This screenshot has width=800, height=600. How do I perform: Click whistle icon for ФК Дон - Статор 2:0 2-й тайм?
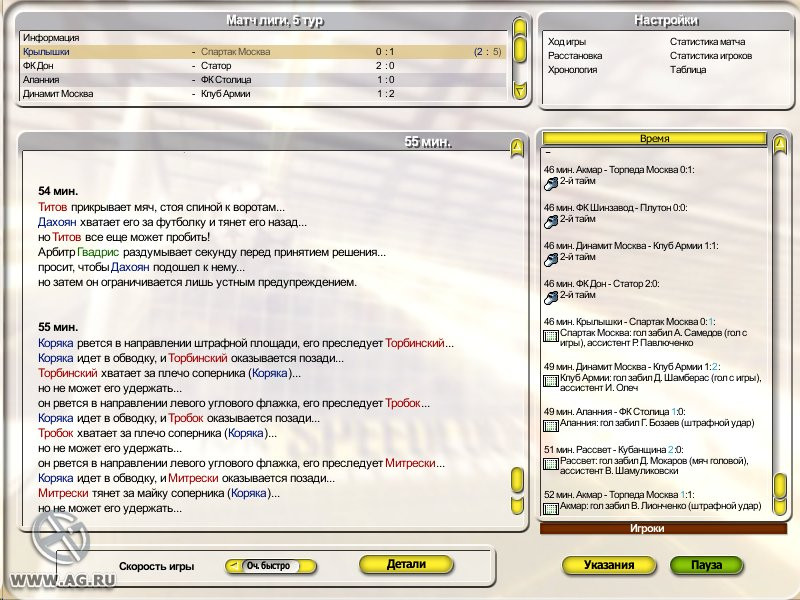click(x=551, y=297)
